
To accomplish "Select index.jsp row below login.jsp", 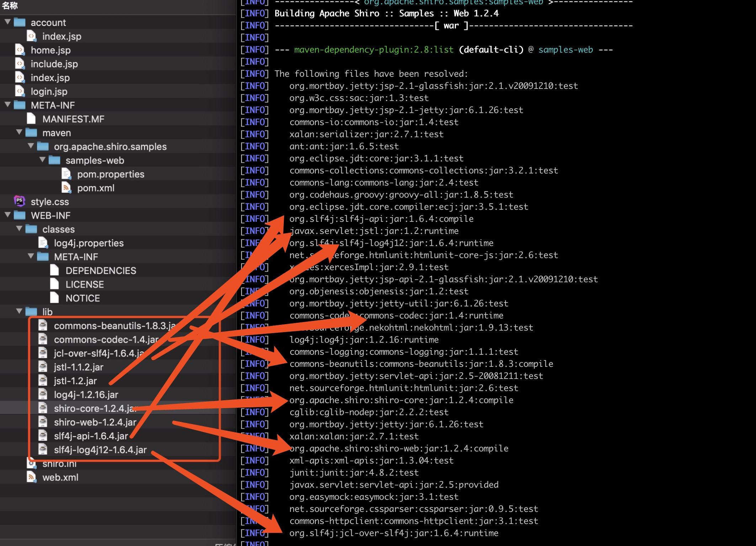I will coord(118,77).
